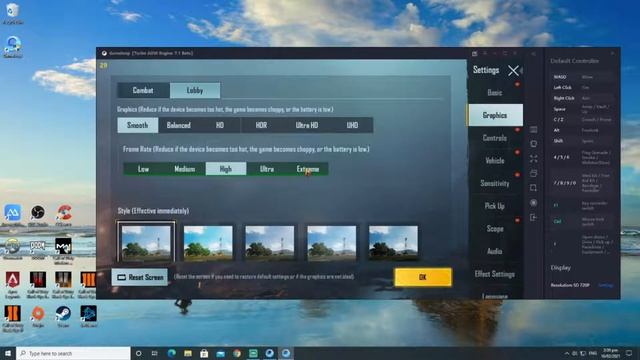Screen dimensions: 640x360
Task: Launch the CCleaner desktop shortcut
Action: click(x=63, y=215)
